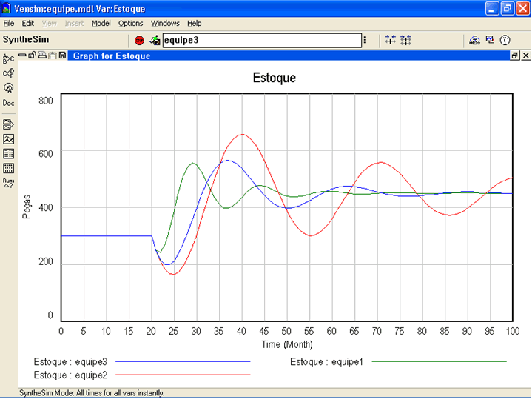This screenshot has height=399, width=532.
Task: Open the Causes Tree analysis tool
Action: (9, 58)
